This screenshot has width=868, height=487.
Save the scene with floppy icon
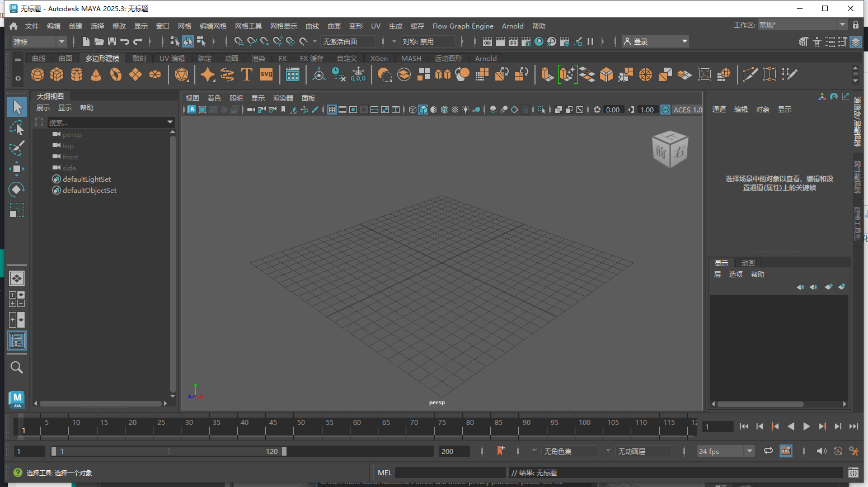tap(112, 41)
